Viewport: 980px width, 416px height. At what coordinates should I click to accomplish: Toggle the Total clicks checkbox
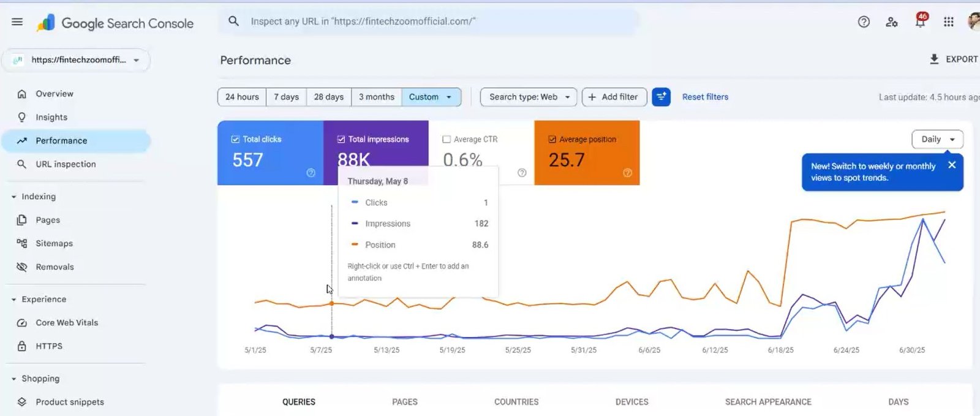click(x=235, y=139)
